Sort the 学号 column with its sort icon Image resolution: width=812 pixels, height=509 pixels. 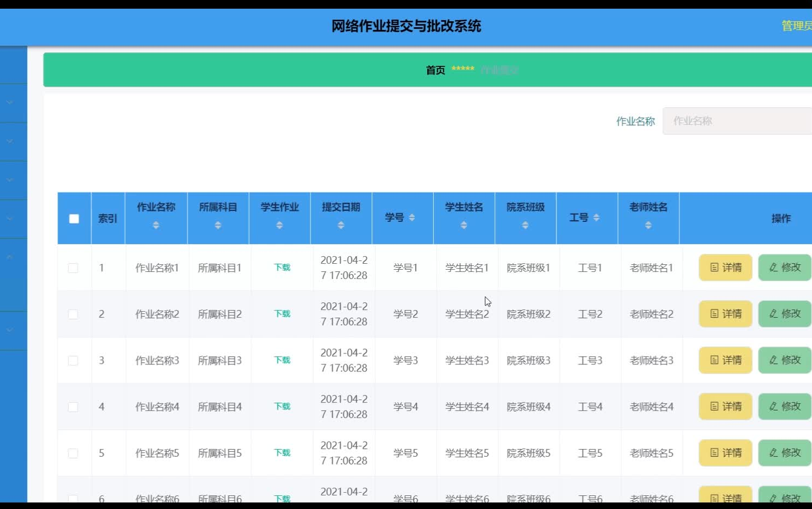point(411,216)
